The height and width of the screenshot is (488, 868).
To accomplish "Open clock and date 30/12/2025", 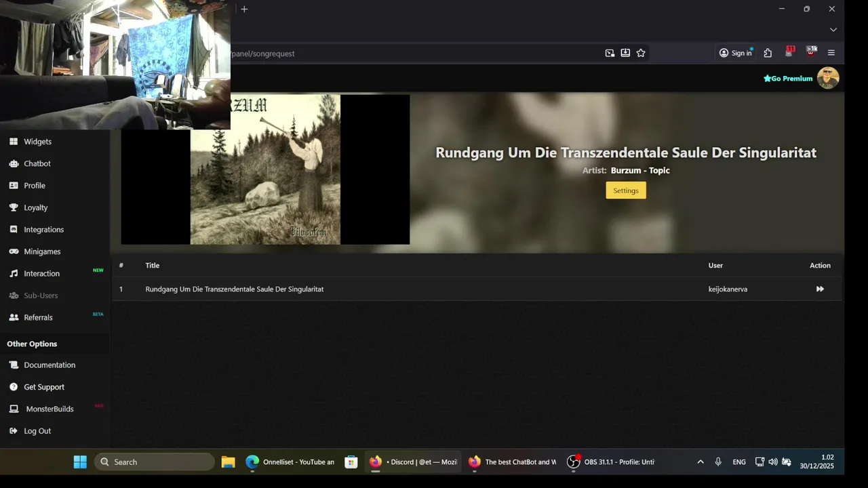I will pos(816,462).
